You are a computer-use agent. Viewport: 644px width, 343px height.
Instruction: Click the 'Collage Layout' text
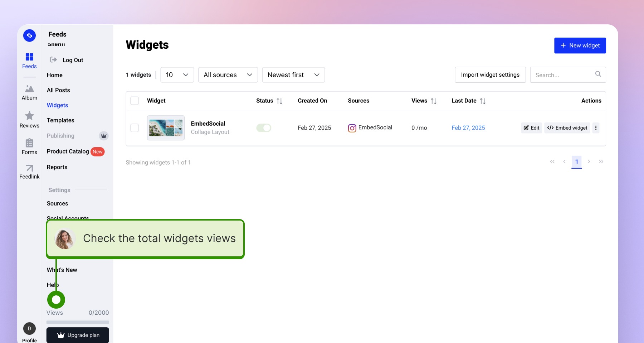coord(210,132)
